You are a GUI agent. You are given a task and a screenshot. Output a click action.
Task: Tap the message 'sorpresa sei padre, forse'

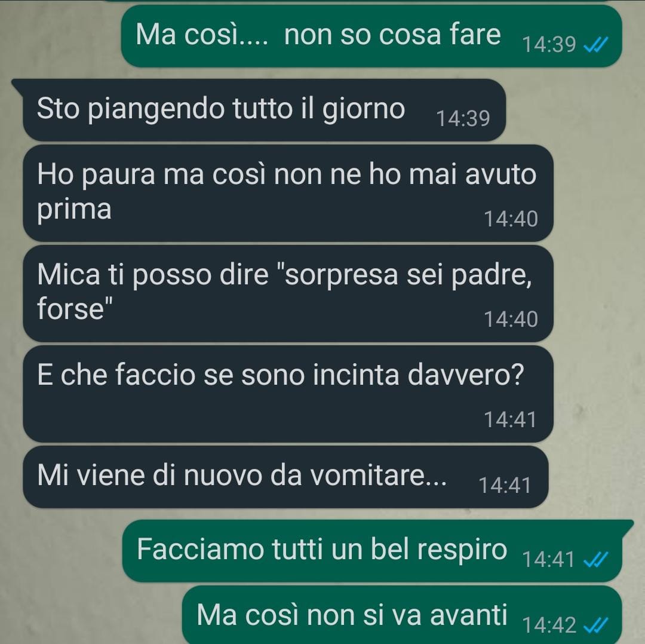(288, 293)
